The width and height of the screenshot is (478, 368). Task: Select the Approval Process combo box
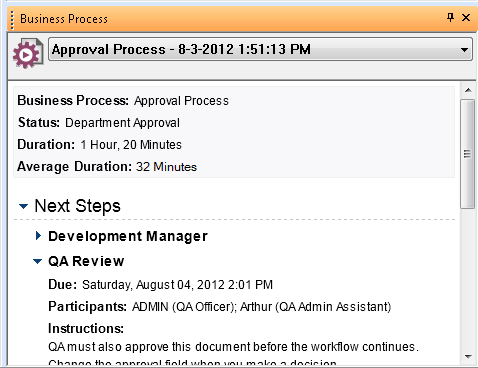click(260, 49)
